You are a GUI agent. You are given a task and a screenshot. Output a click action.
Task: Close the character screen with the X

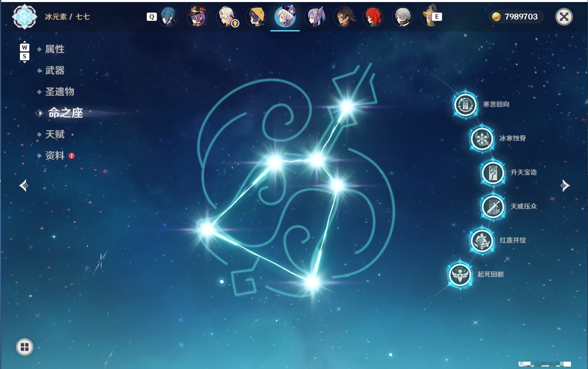[564, 17]
